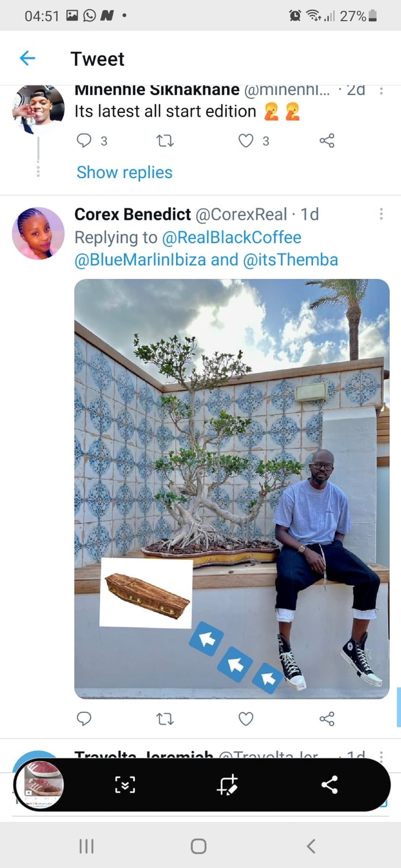The image size is (401, 868).
Task: Reply to Minenhle's tweet comment icon
Action: (x=84, y=141)
